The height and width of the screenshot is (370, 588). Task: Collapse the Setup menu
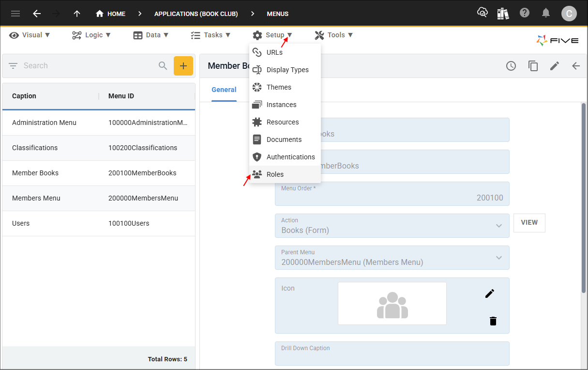click(272, 35)
